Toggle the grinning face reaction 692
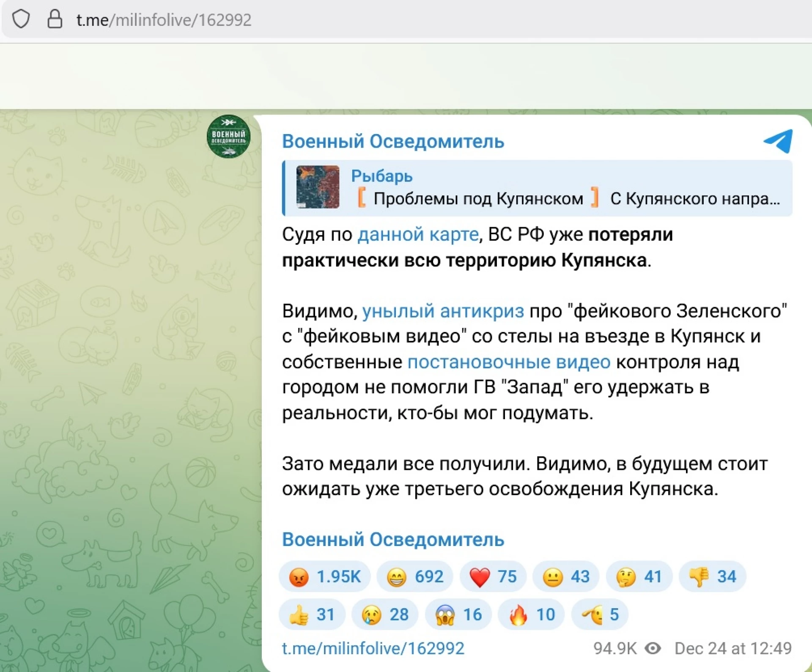The image size is (812, 672). [x=414, y=576]
